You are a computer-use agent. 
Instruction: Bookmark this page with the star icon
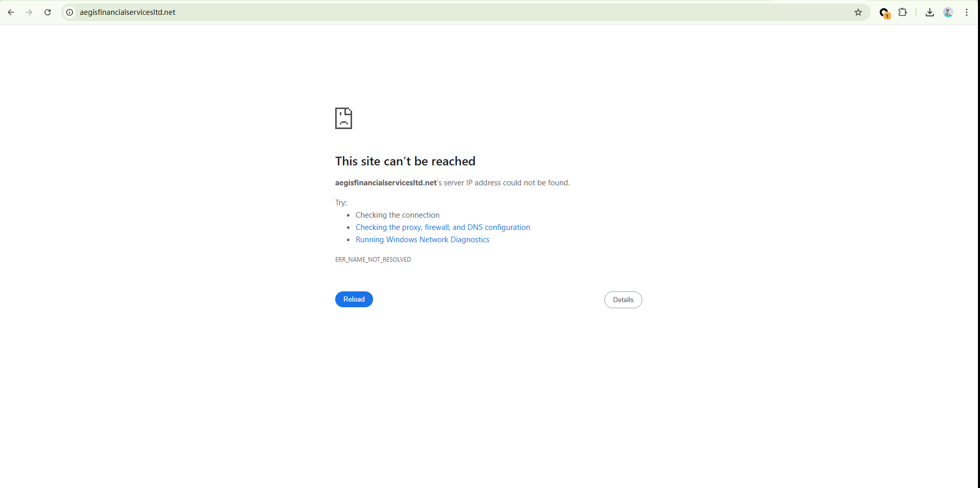click(858, 12)
